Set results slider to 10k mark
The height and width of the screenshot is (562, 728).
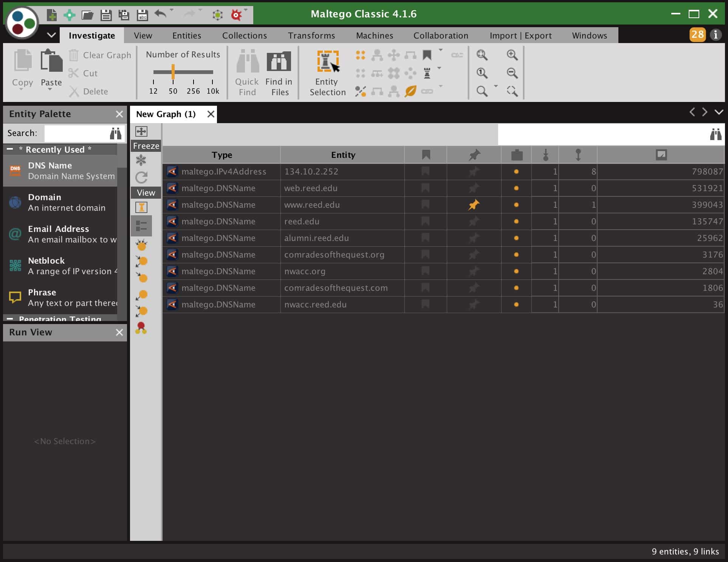coord(212,72)
